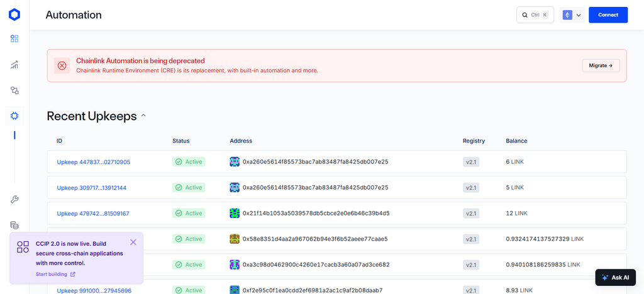Click identicon beside address 0xa3c98d0462900c4260e17cacb3a60a07ad3ce682
Viewport: 644px width, 294px height.
[235, 264]
